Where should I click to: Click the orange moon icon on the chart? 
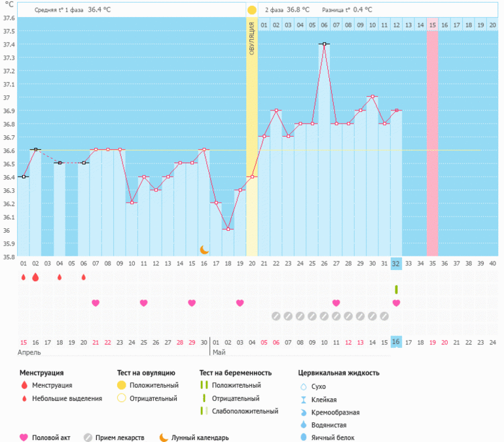coord(204,250)
